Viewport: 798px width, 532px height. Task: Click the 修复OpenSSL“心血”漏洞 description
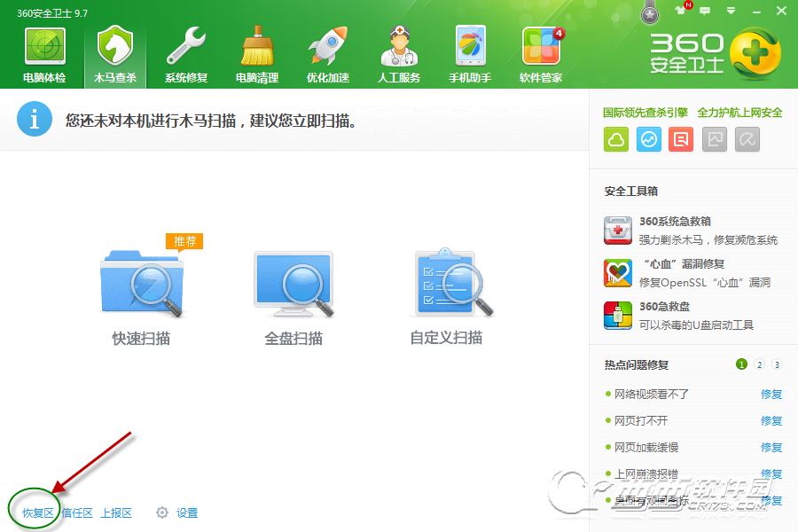705,282
